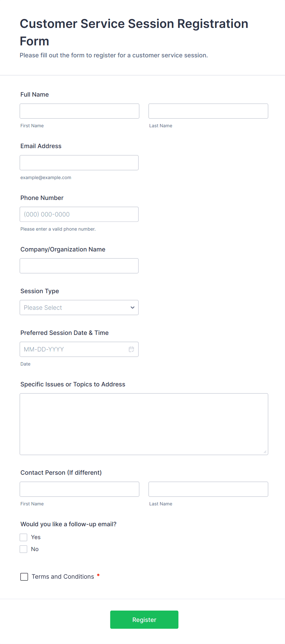285x644 pixels.
Task: Grab the textarea resize handle corner
Action: (265, 452)
